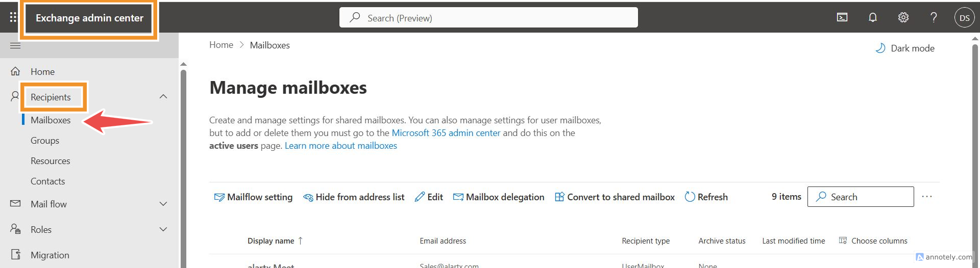Screen dimensions: 980x268
Task: Open Choose columns
Action: [x=873, y=241]
